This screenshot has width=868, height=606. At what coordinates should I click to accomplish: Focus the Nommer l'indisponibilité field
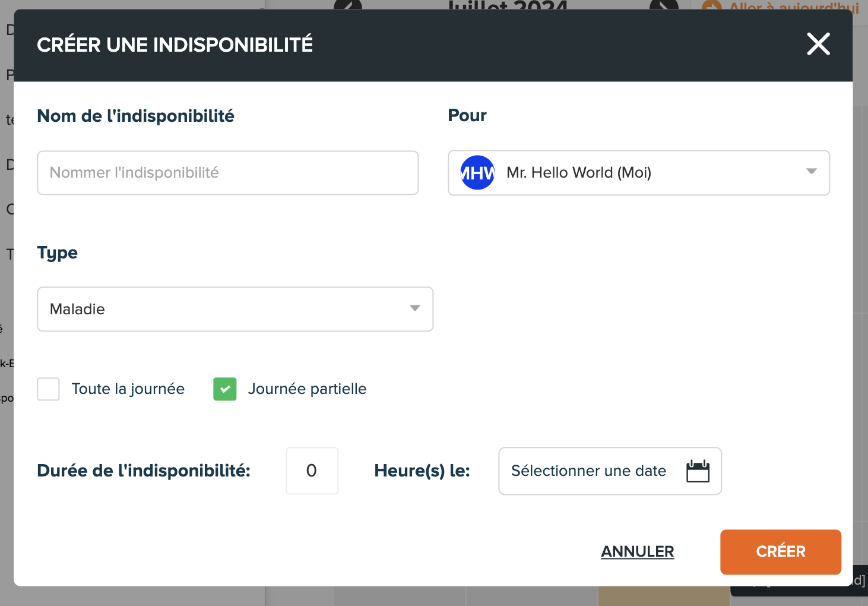228,173
